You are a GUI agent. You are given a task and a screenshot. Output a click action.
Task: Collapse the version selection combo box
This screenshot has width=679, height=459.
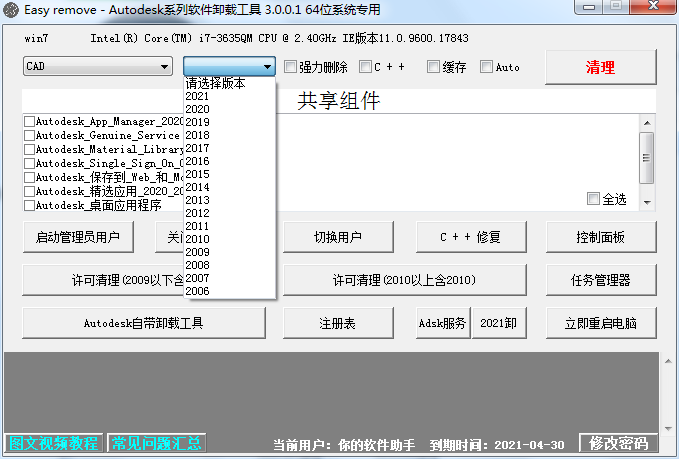pos(229,66)
